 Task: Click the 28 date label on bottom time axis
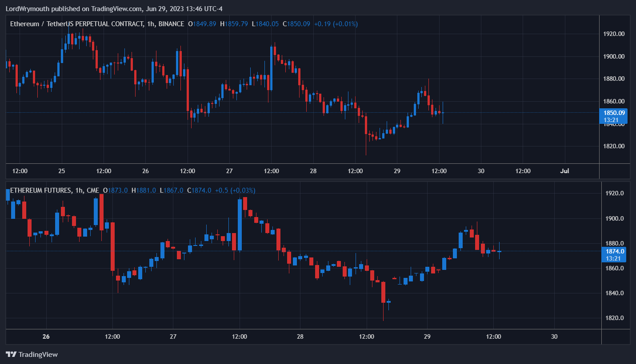coord(300,336)
